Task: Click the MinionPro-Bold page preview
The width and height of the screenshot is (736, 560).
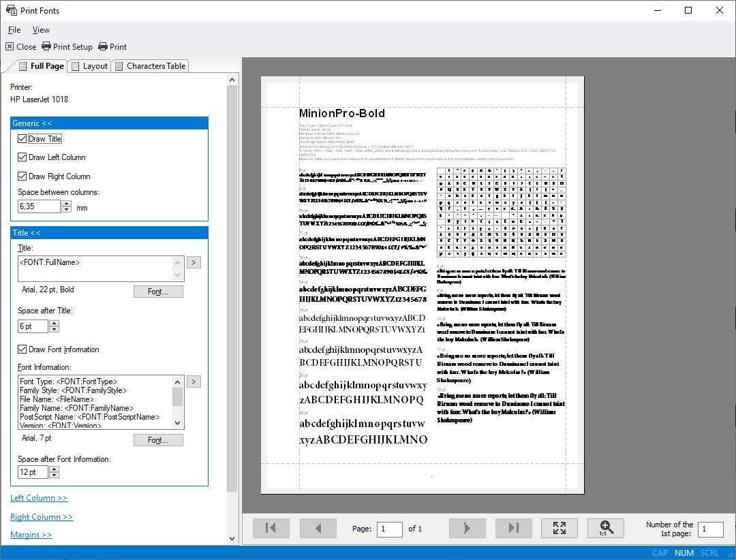Action: click(x=423, y=285)
